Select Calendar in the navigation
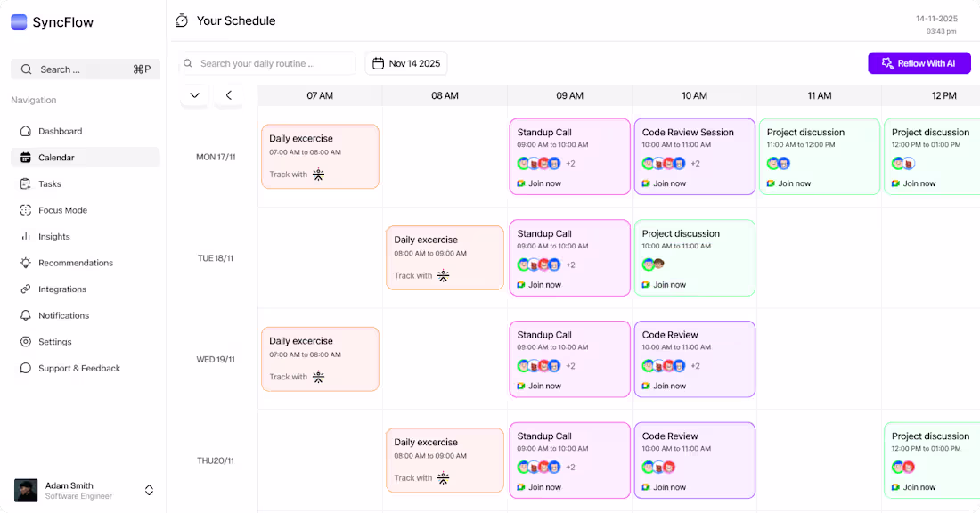 pos(85,158)
